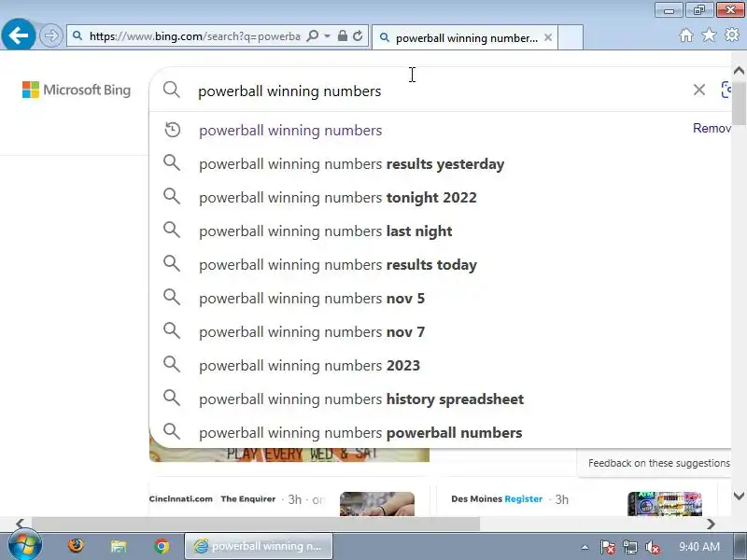Choose history suggestion powerball winning numbers
The height and width of the screenshot is (560, 747).
(290, 130)
